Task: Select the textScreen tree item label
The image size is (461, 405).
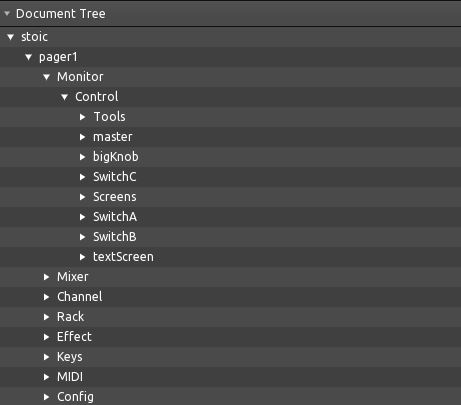Action: 123,257
